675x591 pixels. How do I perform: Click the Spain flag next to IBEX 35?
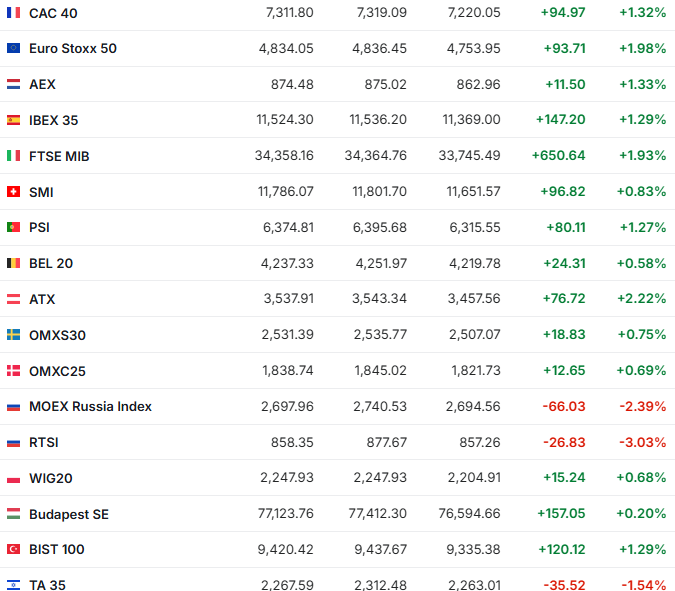13,120
